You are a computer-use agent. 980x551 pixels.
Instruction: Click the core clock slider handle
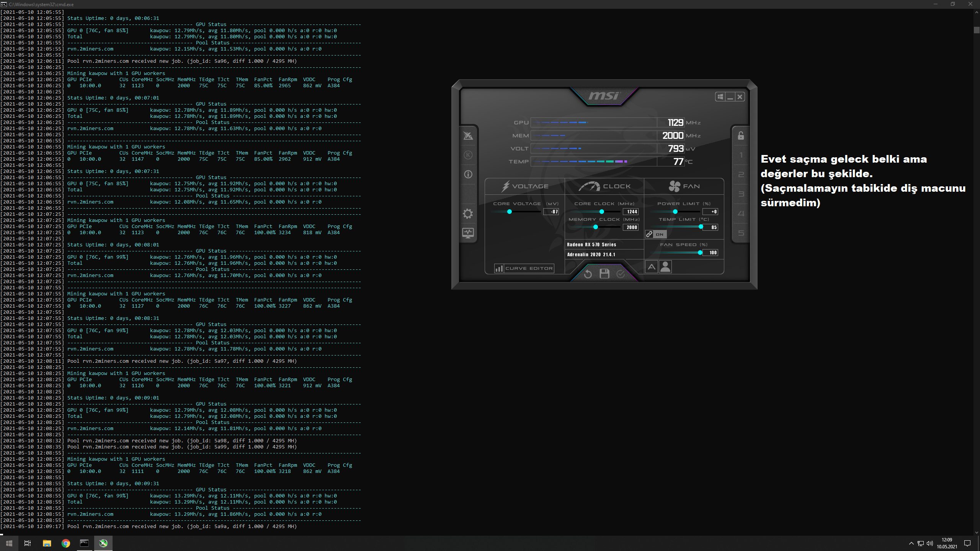click(x=602, y=212)
